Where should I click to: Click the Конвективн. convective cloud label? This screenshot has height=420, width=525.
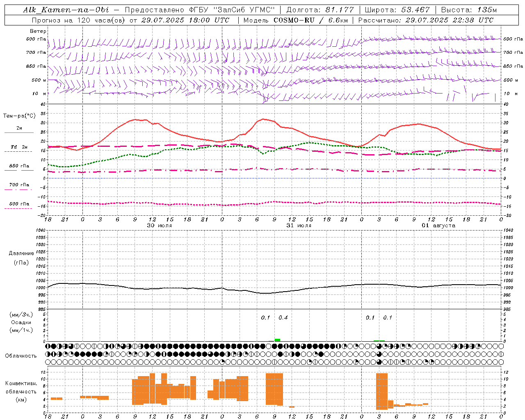click(21, 383)
